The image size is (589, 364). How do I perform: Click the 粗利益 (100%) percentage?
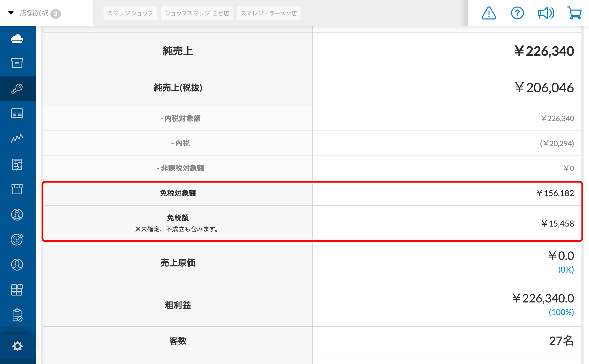pyautogui.click(x=561, y=312)
